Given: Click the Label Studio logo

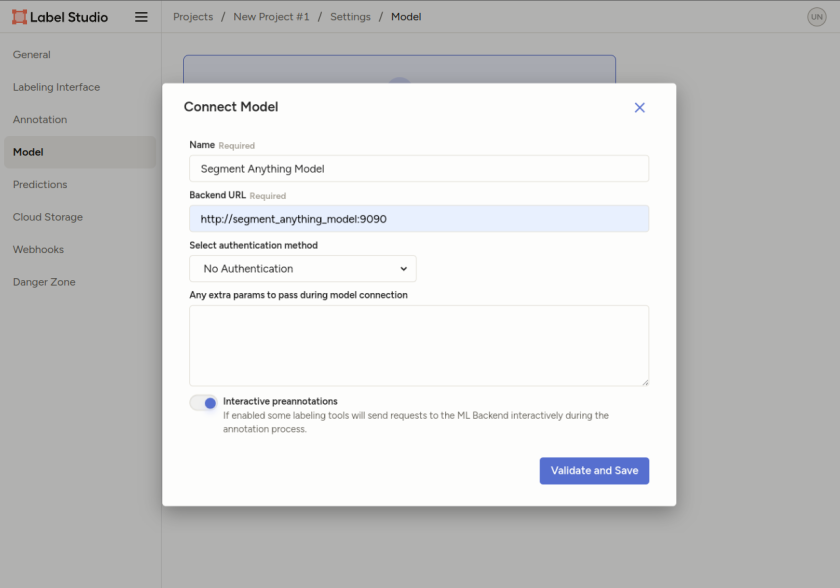Looking at the screenshot, I should click(60, 17).
